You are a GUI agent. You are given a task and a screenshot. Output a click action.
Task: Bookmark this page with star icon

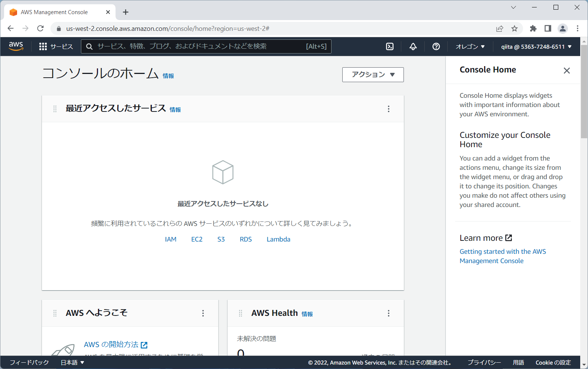point(514,29)
